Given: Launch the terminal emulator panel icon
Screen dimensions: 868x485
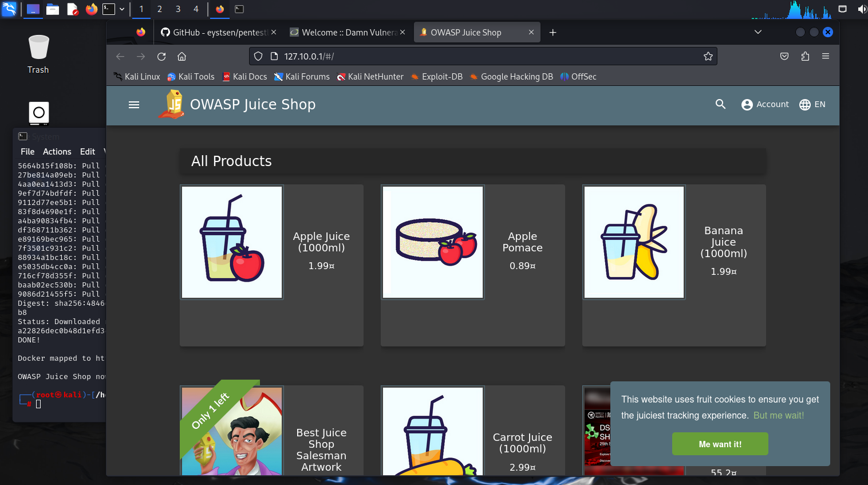Looking at the screenshot, I should point(109,9).
